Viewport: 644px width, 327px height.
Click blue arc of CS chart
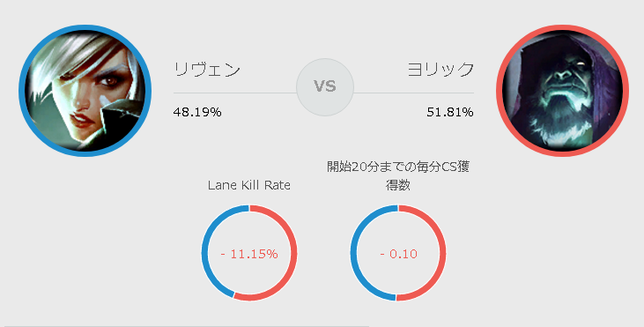click(352, 253)
